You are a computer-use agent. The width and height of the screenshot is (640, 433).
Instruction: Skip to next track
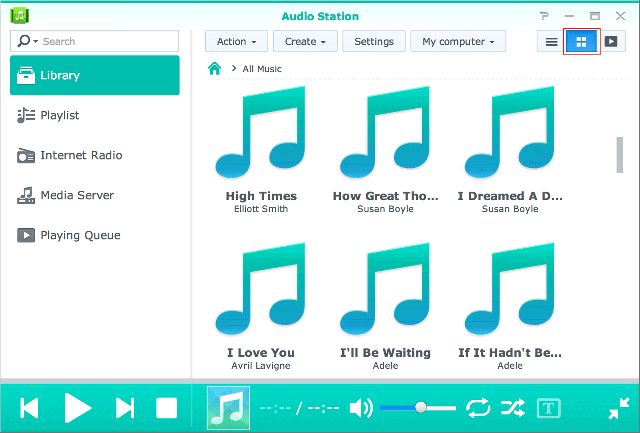[125, 408]
